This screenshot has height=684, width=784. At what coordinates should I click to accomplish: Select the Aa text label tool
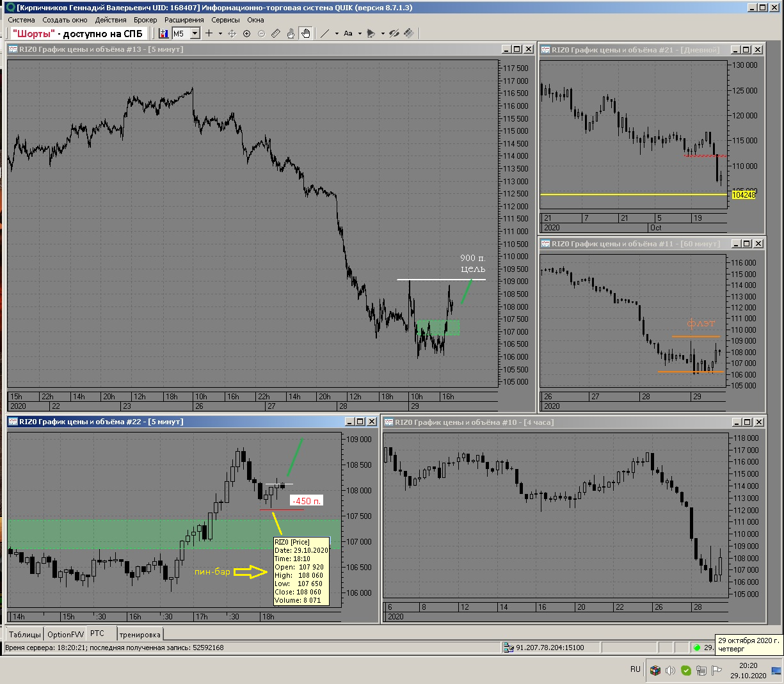(348, 33)
